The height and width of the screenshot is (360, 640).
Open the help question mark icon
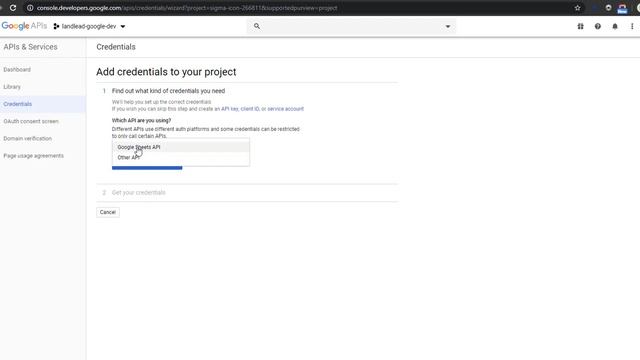tap(598, 26)
